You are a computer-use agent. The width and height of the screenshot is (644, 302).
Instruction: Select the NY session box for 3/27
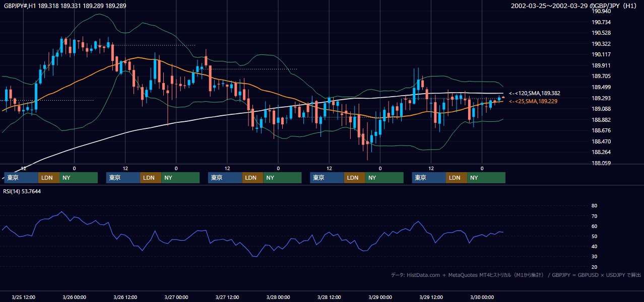click(x=282, y=178)
